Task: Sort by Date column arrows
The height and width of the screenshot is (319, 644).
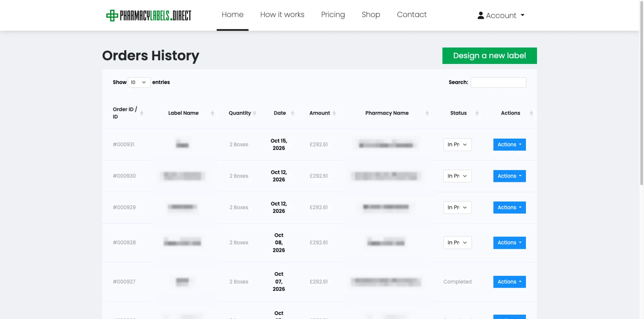Action: (x=293, y=113)
